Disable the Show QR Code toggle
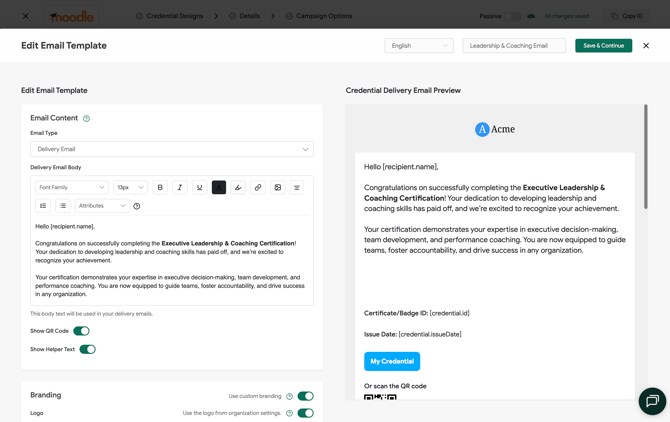The width and height of the screenshot is (670, 422). [81, 331]
